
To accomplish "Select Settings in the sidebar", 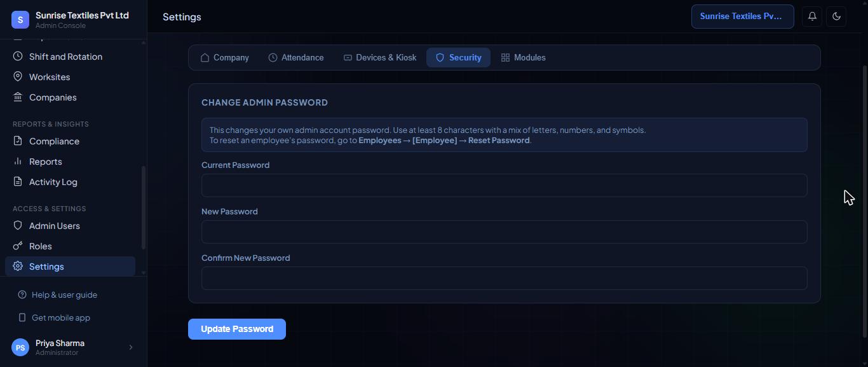I will tap(70, 267).
